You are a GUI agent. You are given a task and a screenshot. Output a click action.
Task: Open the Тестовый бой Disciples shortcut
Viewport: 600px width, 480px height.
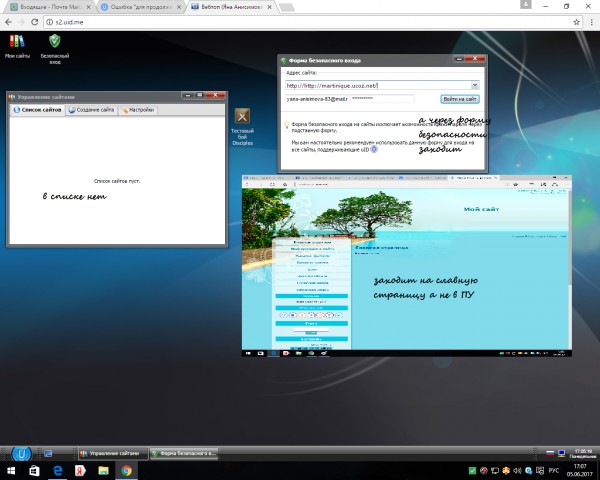coord(242,127)
